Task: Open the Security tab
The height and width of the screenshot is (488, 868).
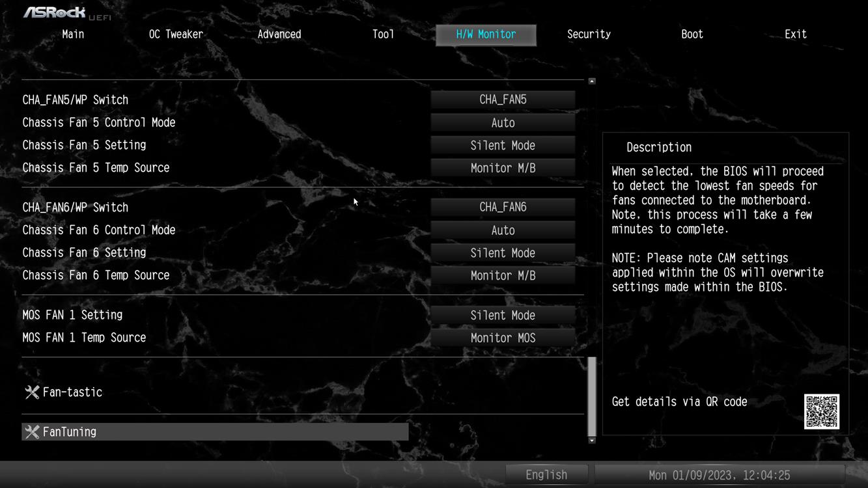Action: click(589, 34)
